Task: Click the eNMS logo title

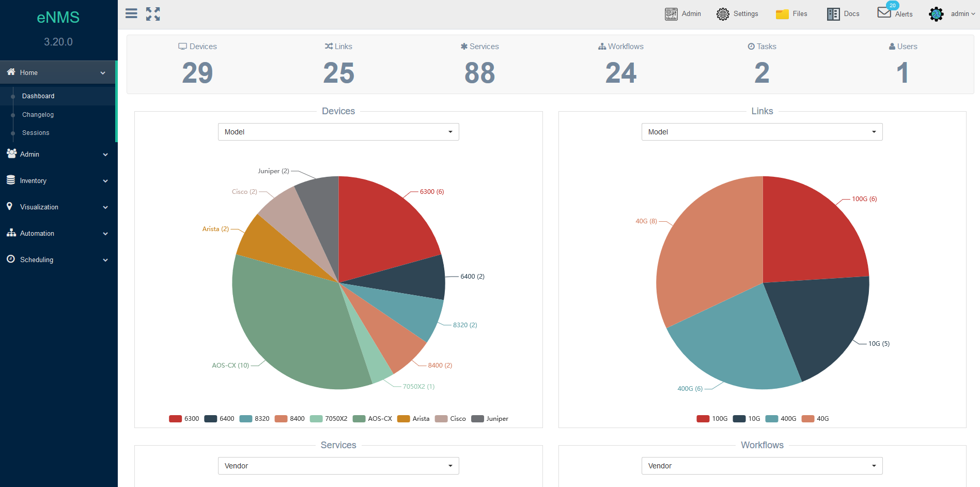Action: 58,18
